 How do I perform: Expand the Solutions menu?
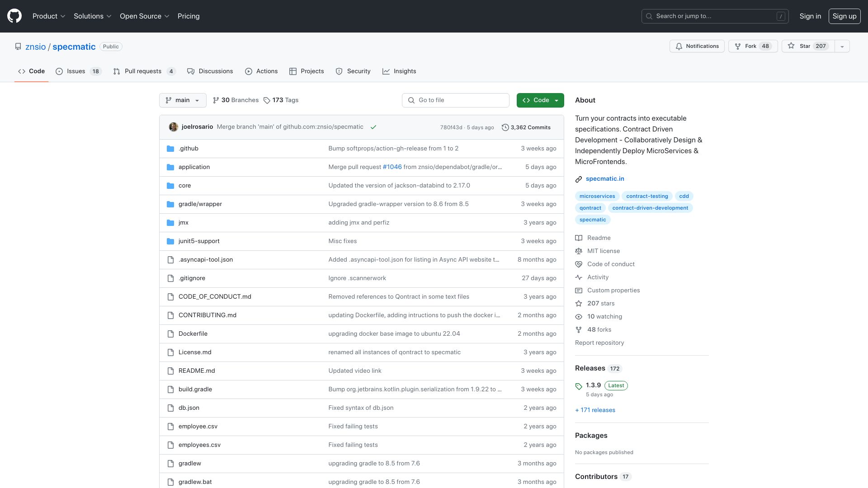pos(92,16)
